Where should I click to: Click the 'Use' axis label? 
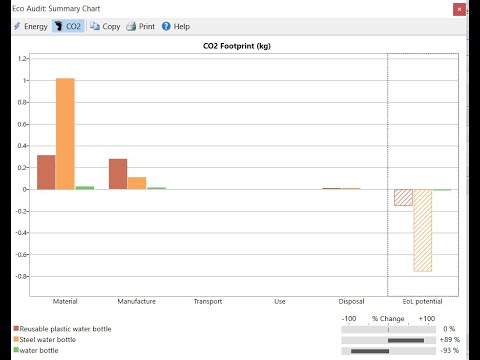tap(280, 301)
